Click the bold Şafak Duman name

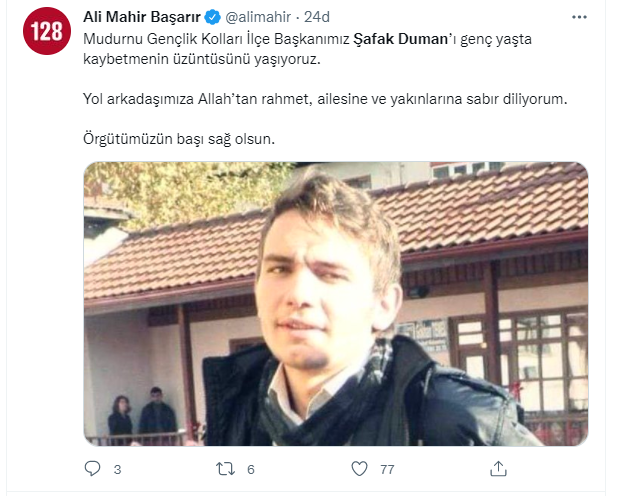coord(400,39)
